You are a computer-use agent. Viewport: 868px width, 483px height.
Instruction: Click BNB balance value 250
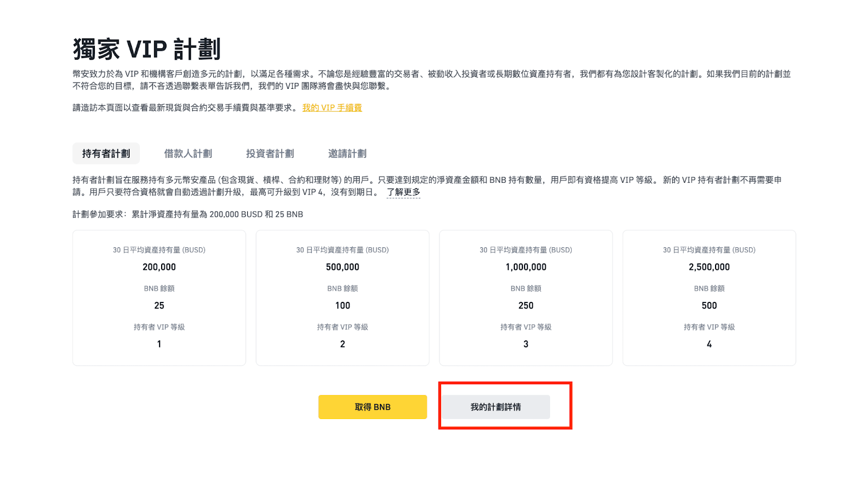[x=526, y=305]
